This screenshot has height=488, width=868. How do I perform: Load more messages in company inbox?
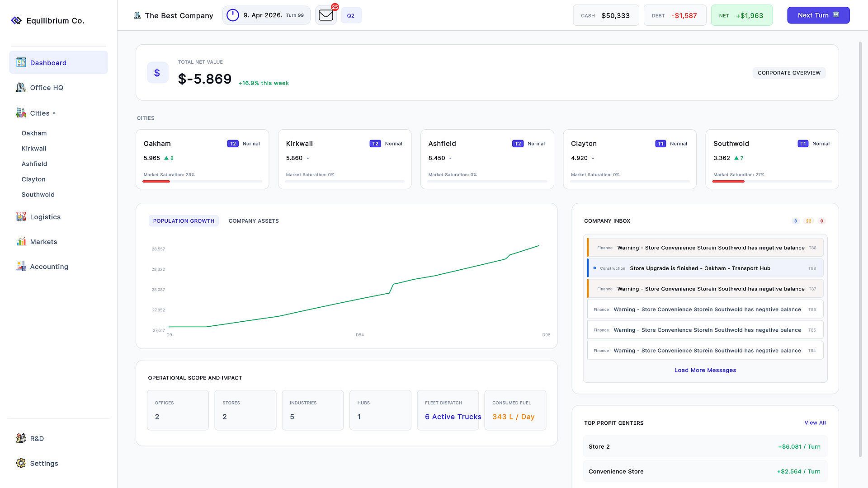pyautogui.click(x=705, y=370)
